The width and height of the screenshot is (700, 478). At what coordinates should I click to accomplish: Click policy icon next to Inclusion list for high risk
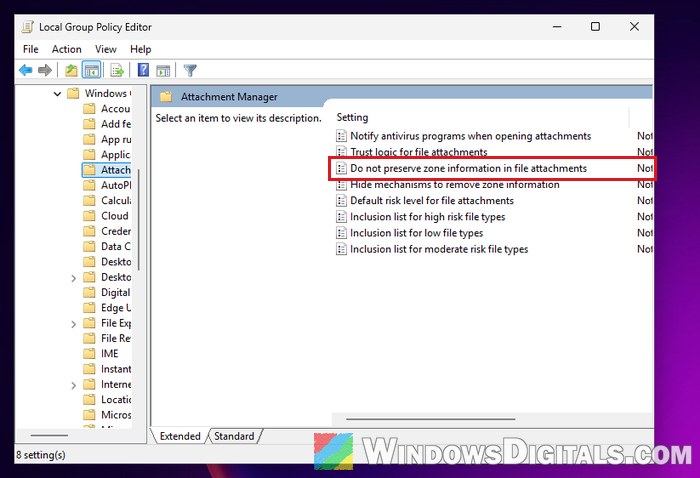pos(341,217)
